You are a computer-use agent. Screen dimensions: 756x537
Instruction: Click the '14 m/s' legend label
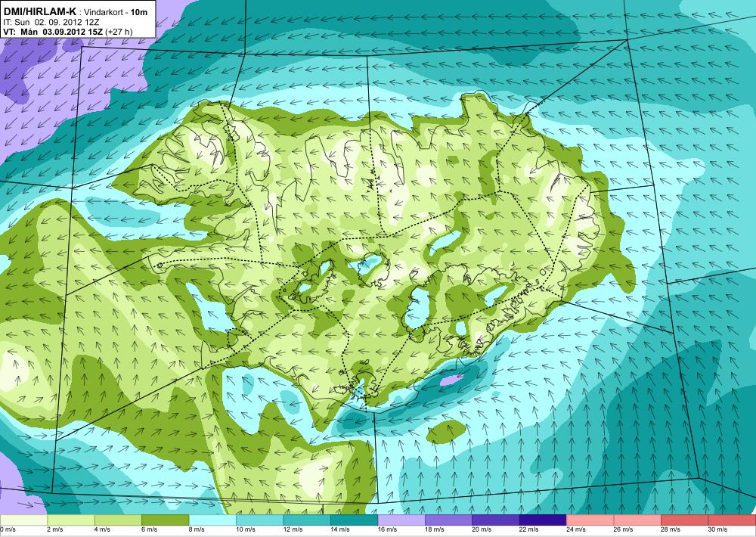[340, 529]
